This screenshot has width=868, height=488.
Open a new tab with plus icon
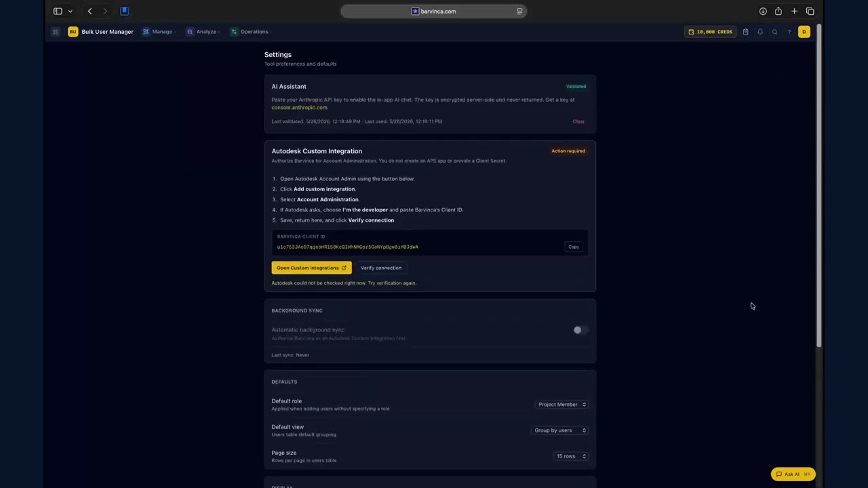click(x=794, y=11)
